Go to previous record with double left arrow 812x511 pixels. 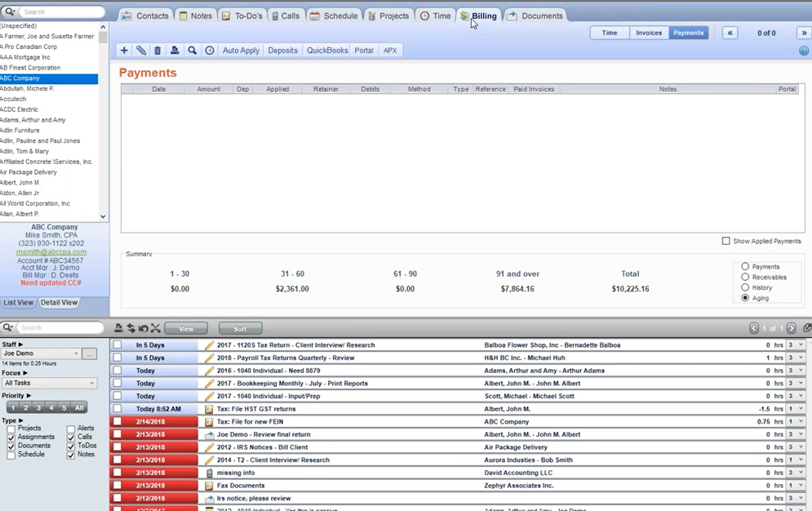(x=730, y=33)
